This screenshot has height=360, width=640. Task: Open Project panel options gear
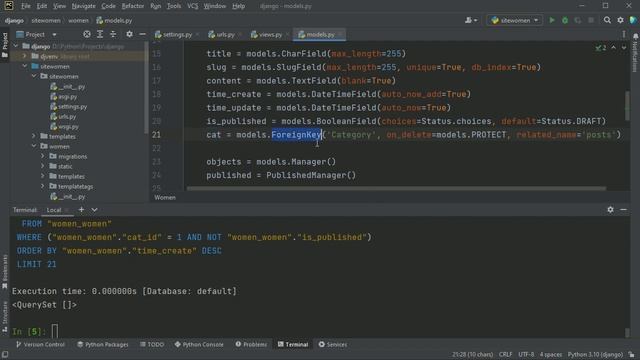coord(129,34)
